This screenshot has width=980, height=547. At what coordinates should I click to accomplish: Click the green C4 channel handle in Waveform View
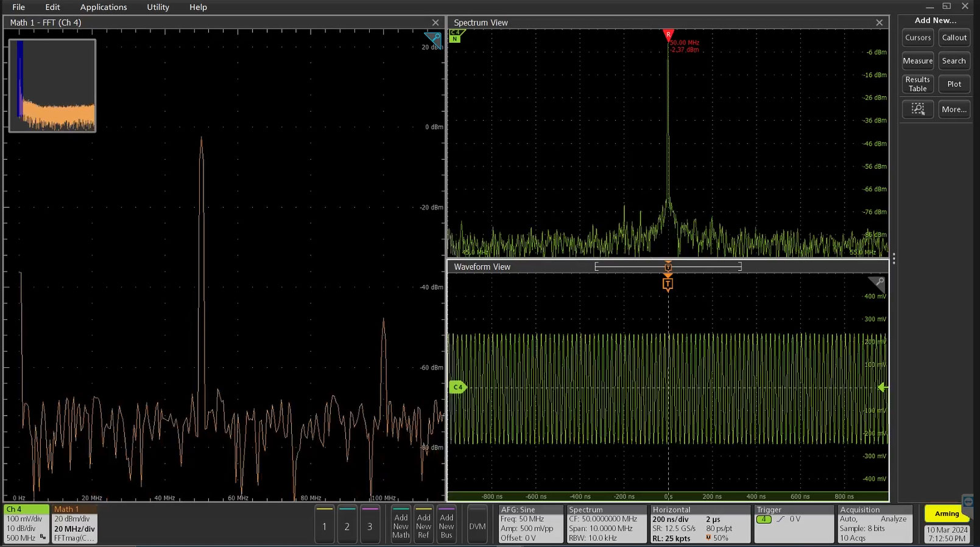457,387
